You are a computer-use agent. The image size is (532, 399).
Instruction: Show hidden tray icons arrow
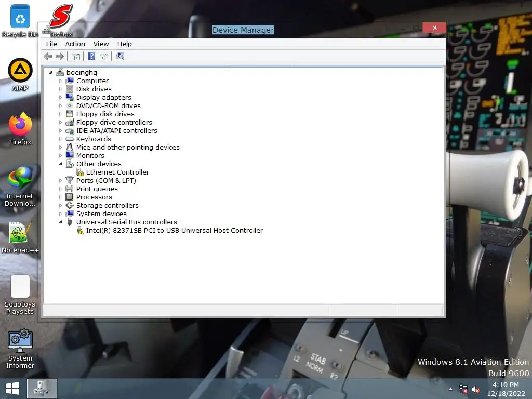pyautogui.click(x=450, y=389)
